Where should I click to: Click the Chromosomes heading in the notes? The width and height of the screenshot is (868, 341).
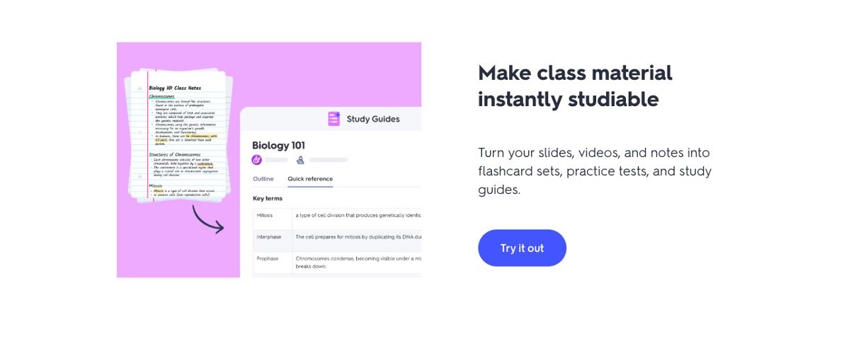click(161, 96)
